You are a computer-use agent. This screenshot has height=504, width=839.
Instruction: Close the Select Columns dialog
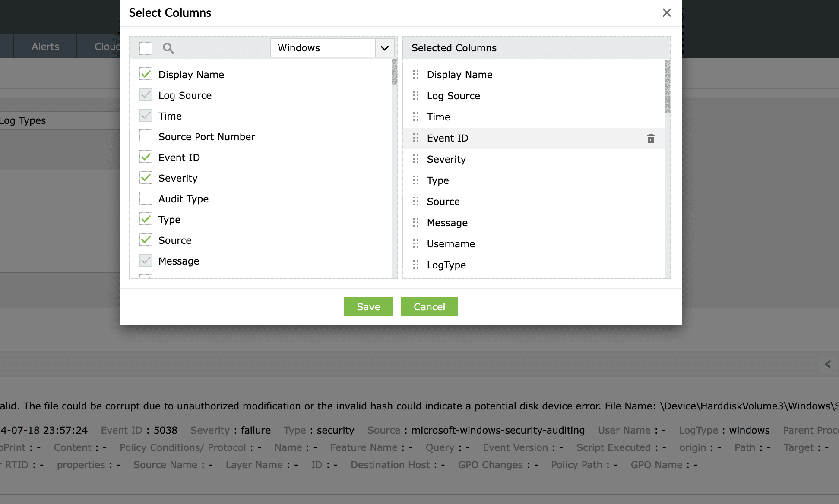point(666,13)
